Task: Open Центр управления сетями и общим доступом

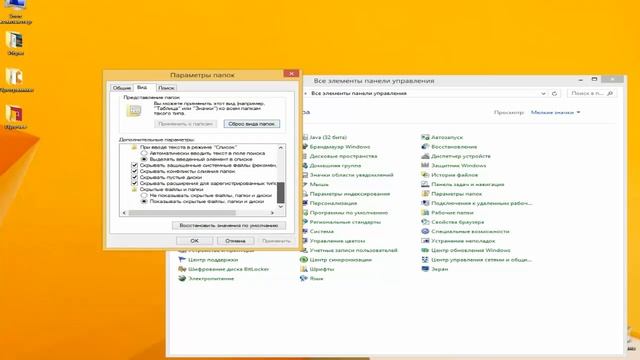Action: pyautogui.click(x=476, y=260)
